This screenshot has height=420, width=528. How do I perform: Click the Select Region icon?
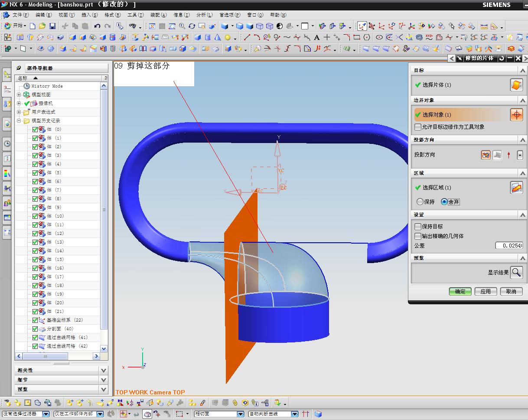click(x=516, y=188)
